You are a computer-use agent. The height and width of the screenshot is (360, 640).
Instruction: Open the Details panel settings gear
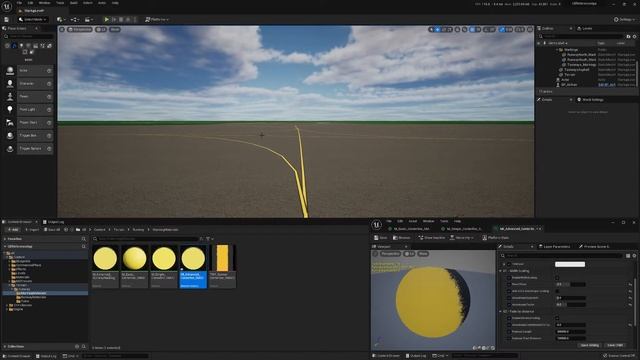coord(634,256)
